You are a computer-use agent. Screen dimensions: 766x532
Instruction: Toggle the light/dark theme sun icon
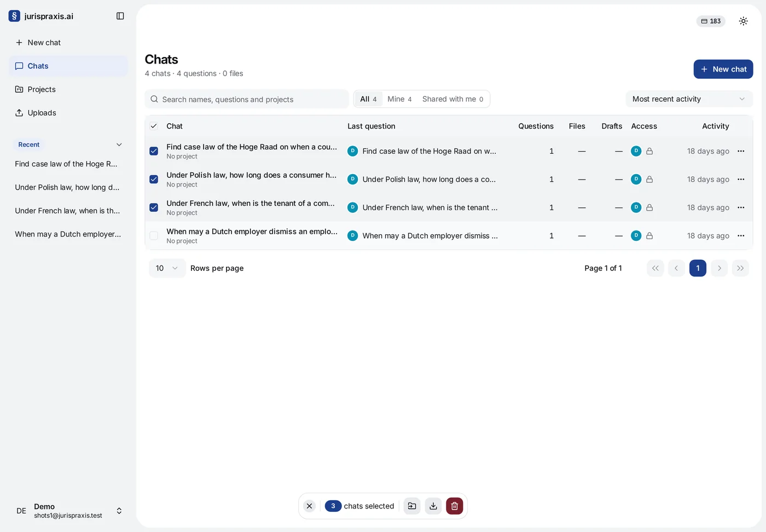[743, 21]
